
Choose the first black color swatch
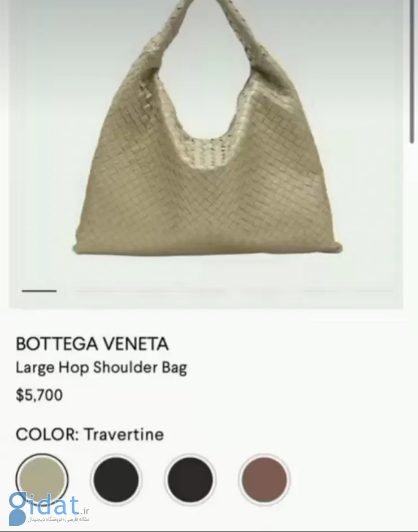[116, 479]
